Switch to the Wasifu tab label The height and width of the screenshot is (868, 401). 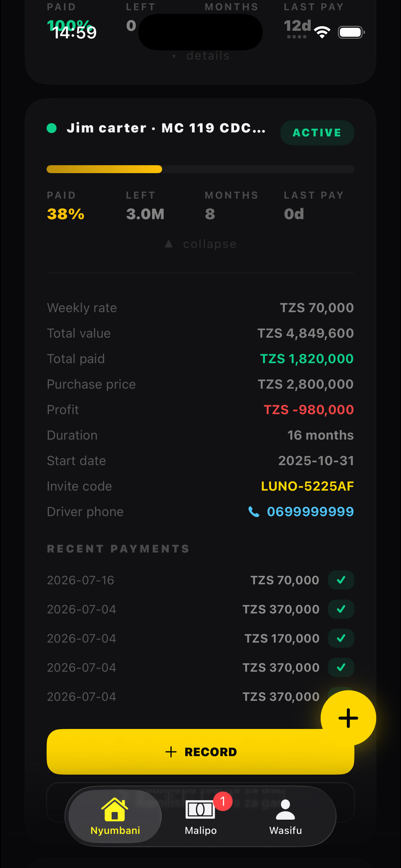(285, 830)
